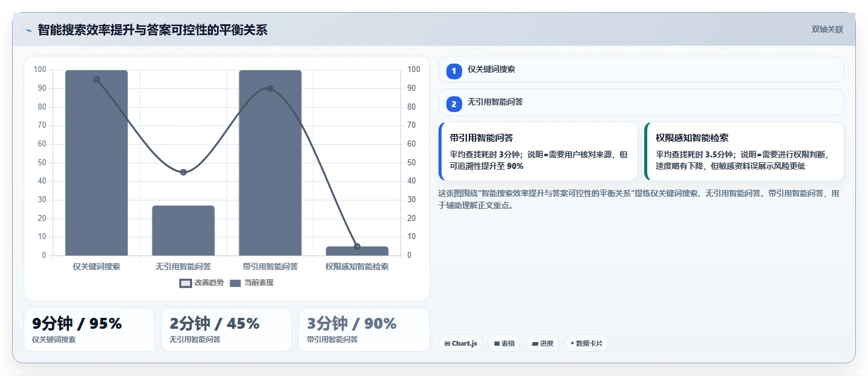
Task: Click the 双轴关联 label in the header
Action: (x=827, y=30)
